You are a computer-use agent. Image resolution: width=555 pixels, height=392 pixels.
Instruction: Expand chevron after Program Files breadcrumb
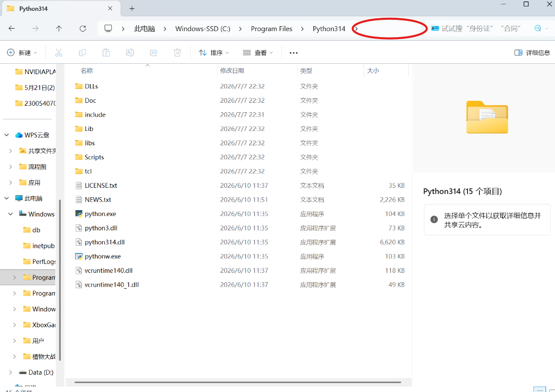[302, 29]
